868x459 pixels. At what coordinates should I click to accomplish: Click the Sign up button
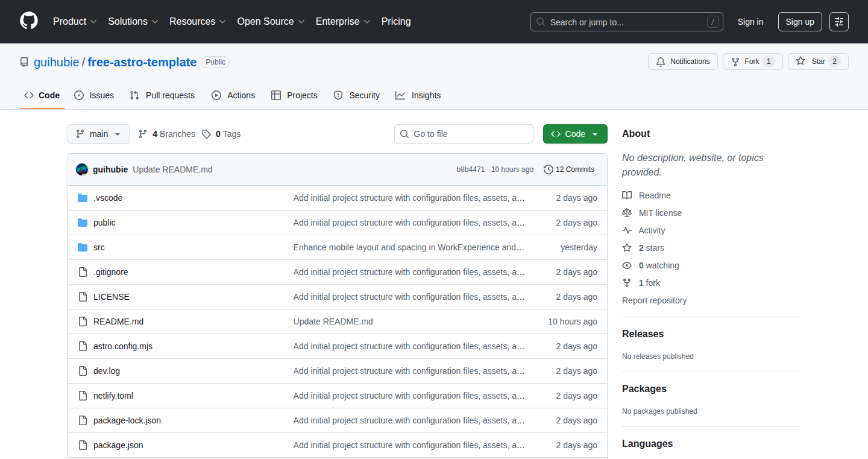(x=800, y=22)
